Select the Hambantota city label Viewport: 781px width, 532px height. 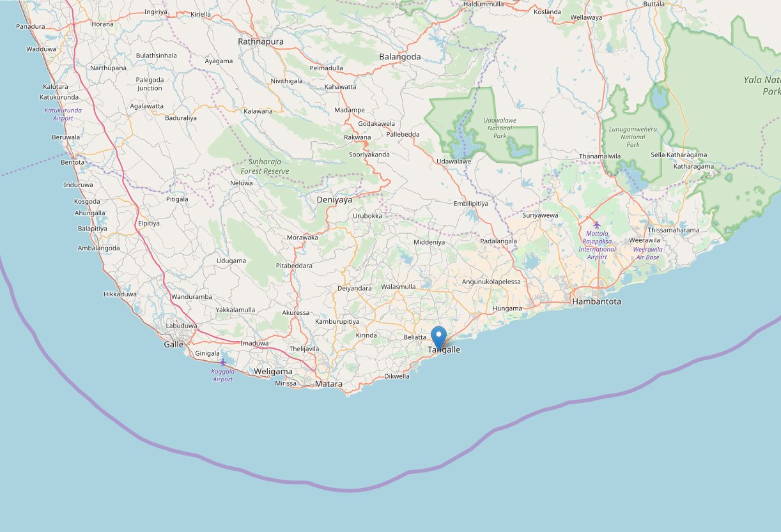597,301
